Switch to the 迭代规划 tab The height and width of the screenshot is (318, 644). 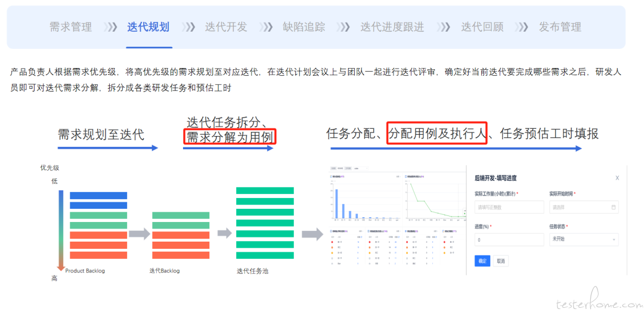click(x=148, y=27)
